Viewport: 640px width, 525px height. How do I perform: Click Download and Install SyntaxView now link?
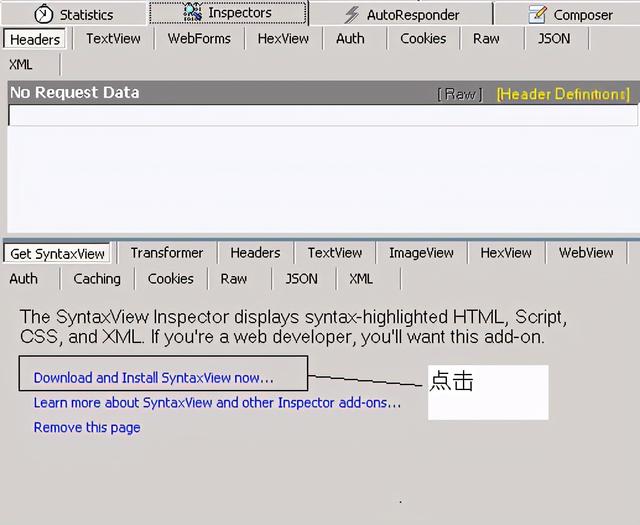point(153,378)
